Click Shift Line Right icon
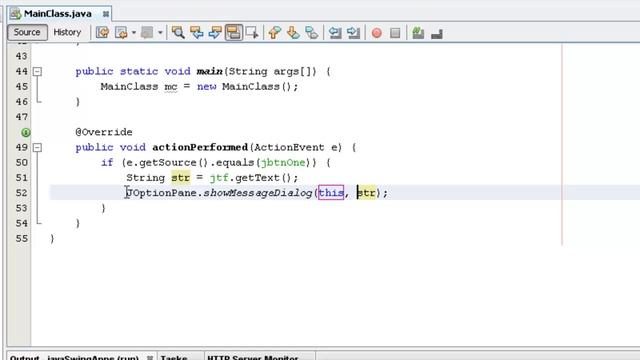This screenshot has height=360, width=640. [353, 33]
